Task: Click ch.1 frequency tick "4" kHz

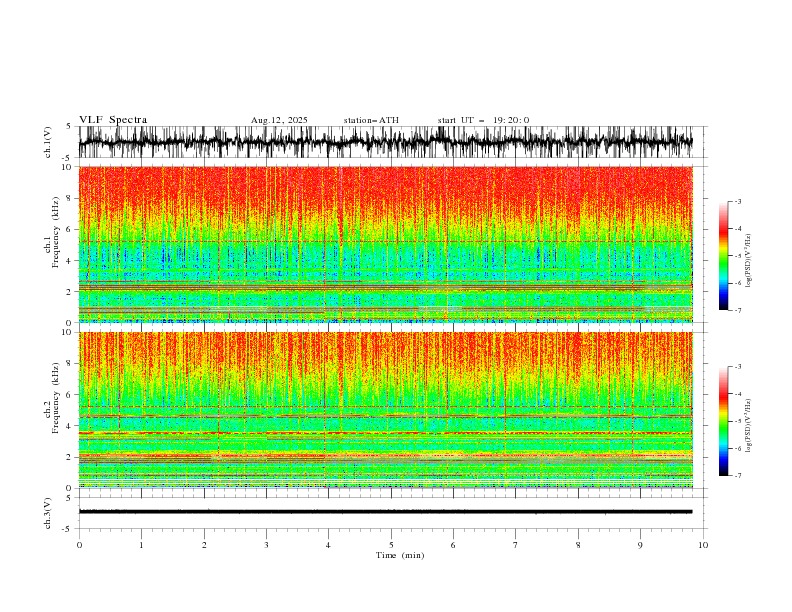Action: tap(71, 261)
